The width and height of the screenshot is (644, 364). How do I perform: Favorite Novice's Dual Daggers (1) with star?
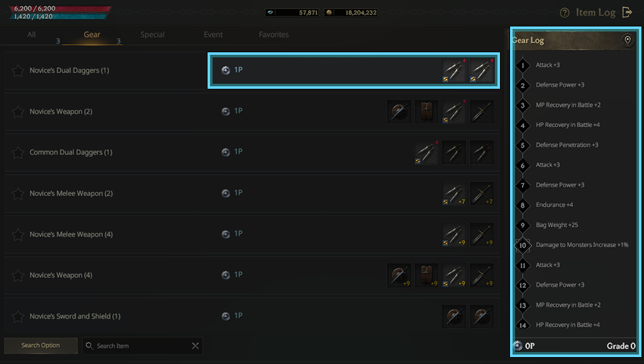pyautogui.click(x=18, y=71)
